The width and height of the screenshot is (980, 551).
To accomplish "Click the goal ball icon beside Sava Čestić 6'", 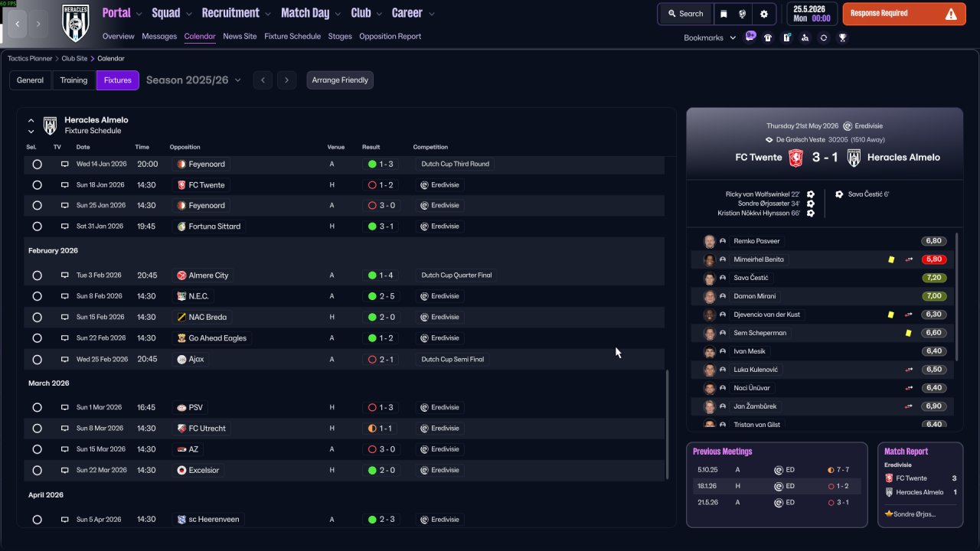I will tap(839, 194).
